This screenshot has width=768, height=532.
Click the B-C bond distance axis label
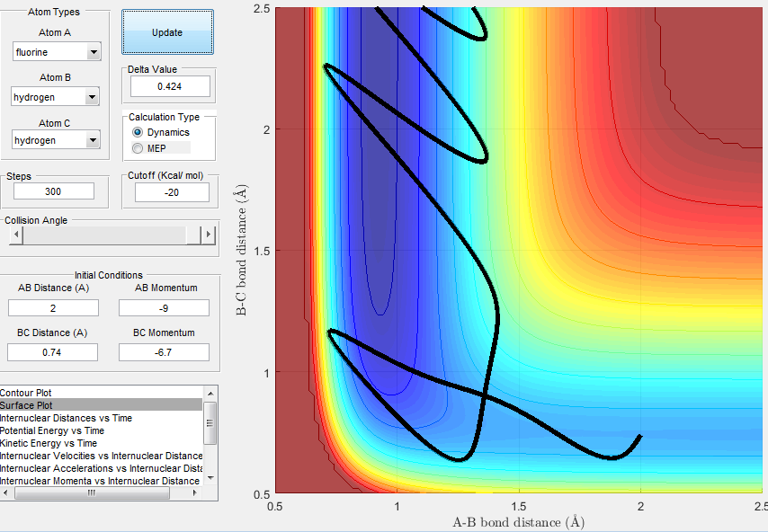(241, 250)
